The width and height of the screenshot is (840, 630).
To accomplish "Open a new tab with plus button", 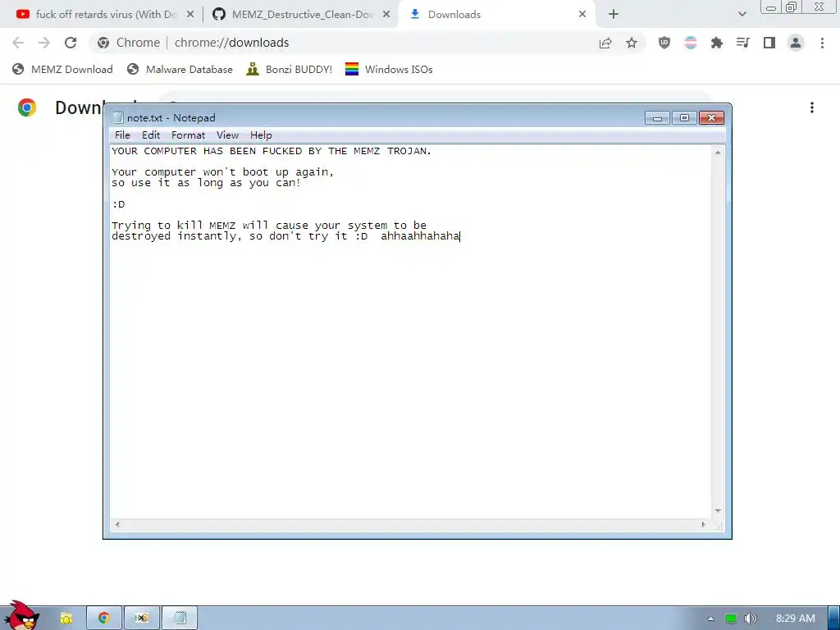I will [614, 15].
